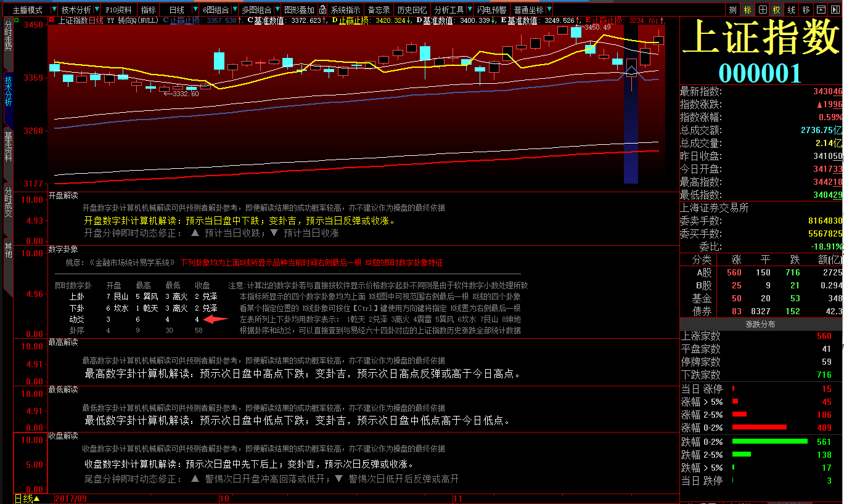The width and height of the screenshot is (844, 504).
Task: Click the 多图组合 button
Action: tap(256, 10)
